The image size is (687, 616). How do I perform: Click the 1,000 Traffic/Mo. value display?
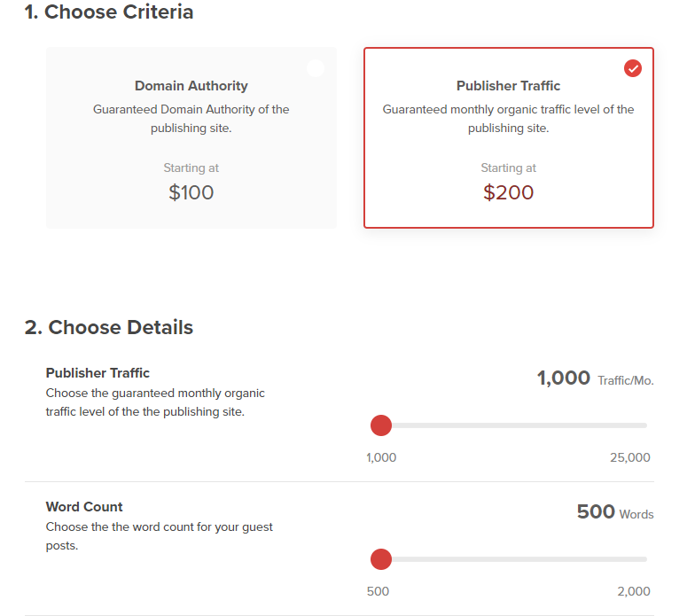coord(596,378)
